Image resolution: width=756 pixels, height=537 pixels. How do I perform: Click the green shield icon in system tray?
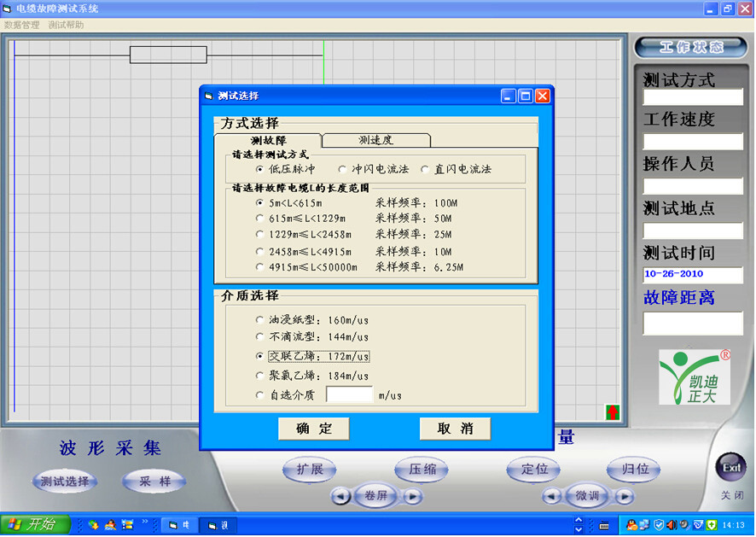[x=710, y=525]
